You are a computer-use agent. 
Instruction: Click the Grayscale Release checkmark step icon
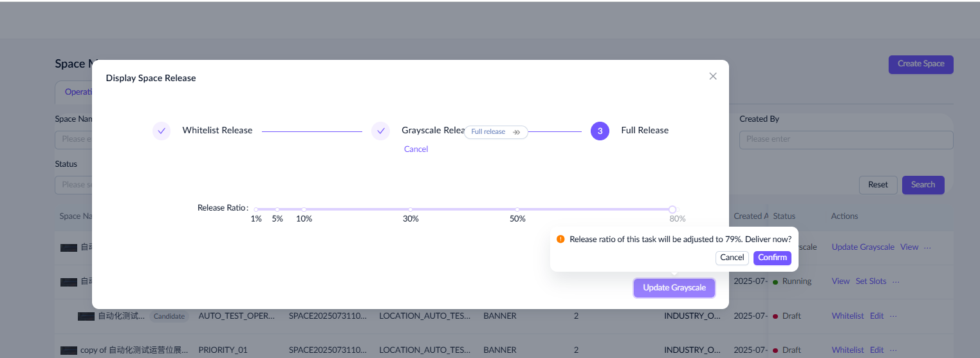click(380, 131)
